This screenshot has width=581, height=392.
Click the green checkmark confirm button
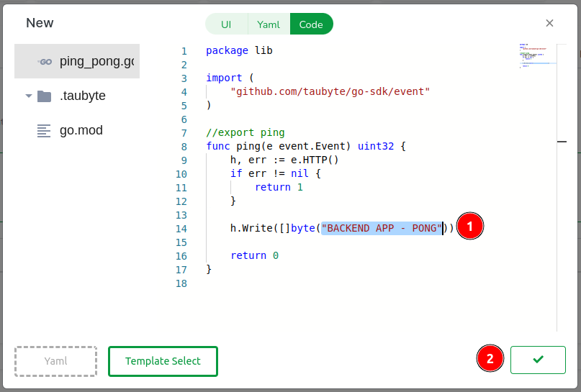[x=538, y=360]
